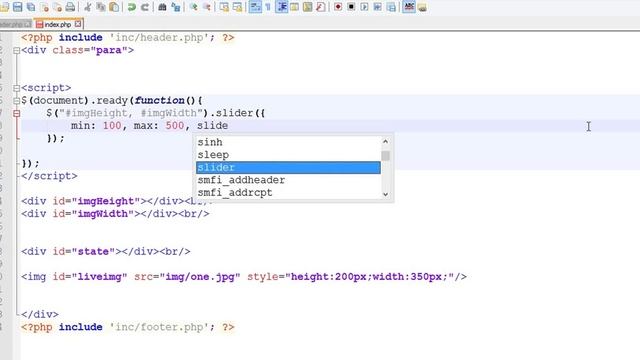Screen dimensions: 640x360
Task: Play back the recorded macro
Action: point(364,7)
